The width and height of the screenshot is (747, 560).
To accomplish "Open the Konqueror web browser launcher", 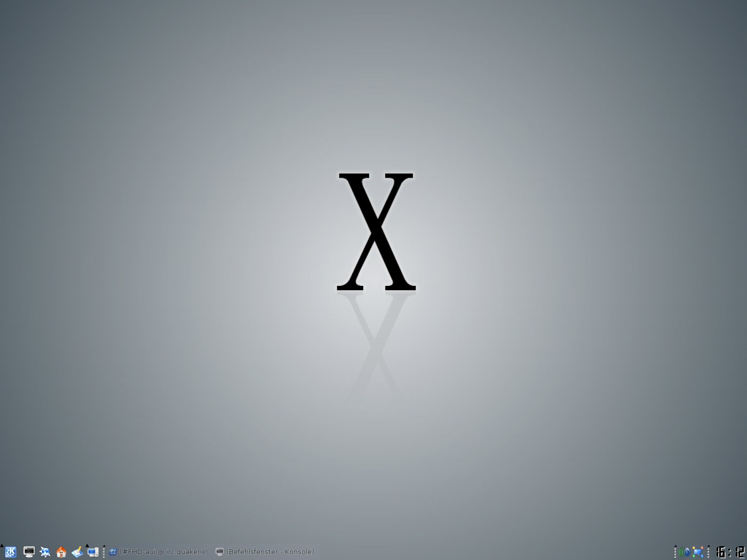I will (x=45, y=552).
